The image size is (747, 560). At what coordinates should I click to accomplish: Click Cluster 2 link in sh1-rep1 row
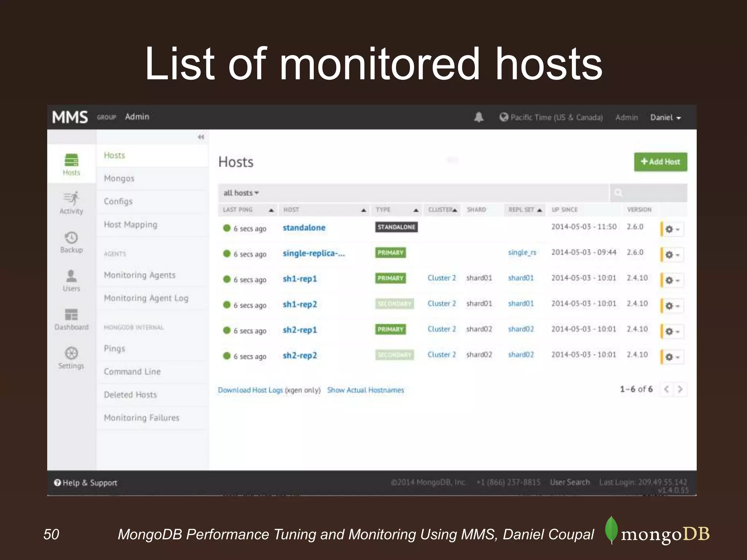[x=442, y=278]
